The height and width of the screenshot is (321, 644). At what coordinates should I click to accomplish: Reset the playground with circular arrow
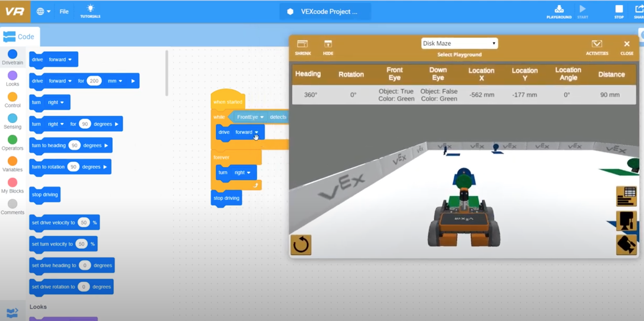click(301, 245)
